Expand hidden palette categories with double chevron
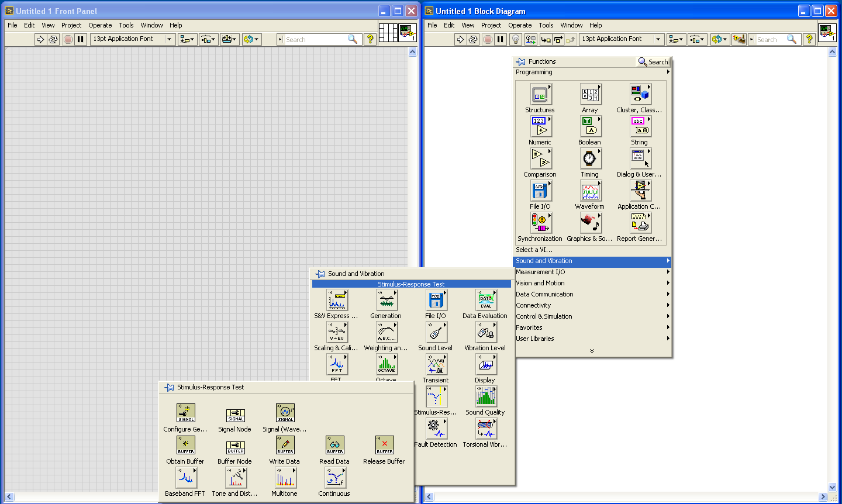The height and width of the screenshot is (504, 842). (592, 351)
